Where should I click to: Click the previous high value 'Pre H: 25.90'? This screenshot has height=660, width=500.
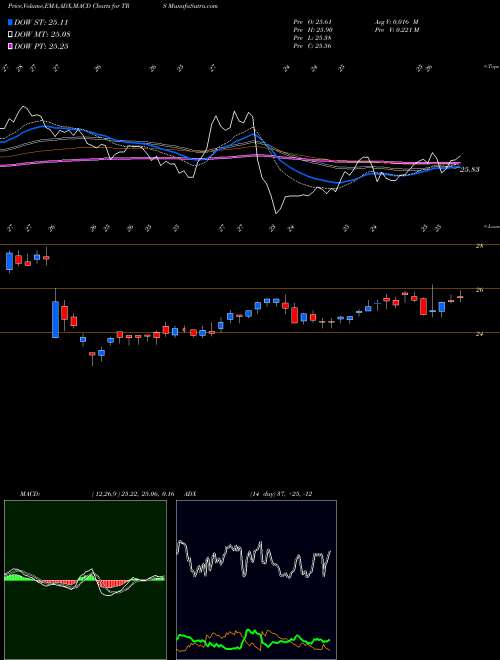314,30
